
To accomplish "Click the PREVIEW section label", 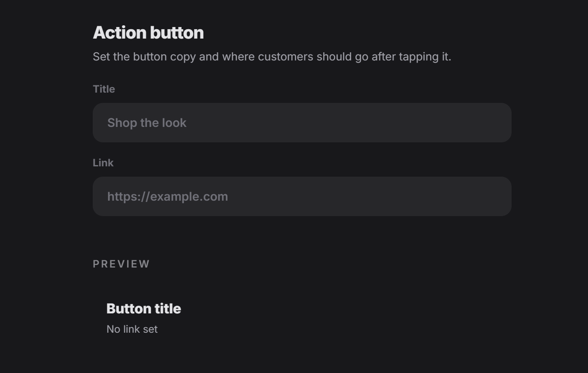I will (121, 264).
